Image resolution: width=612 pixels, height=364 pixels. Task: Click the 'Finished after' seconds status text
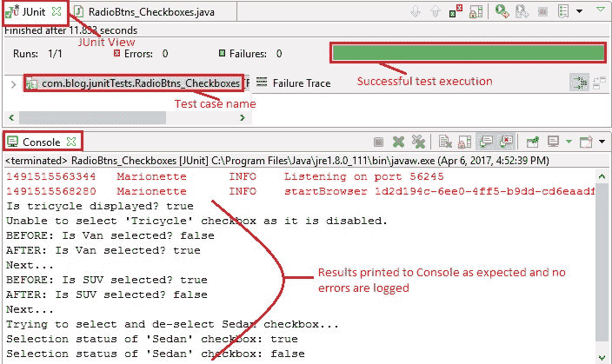tap(70, 30)
